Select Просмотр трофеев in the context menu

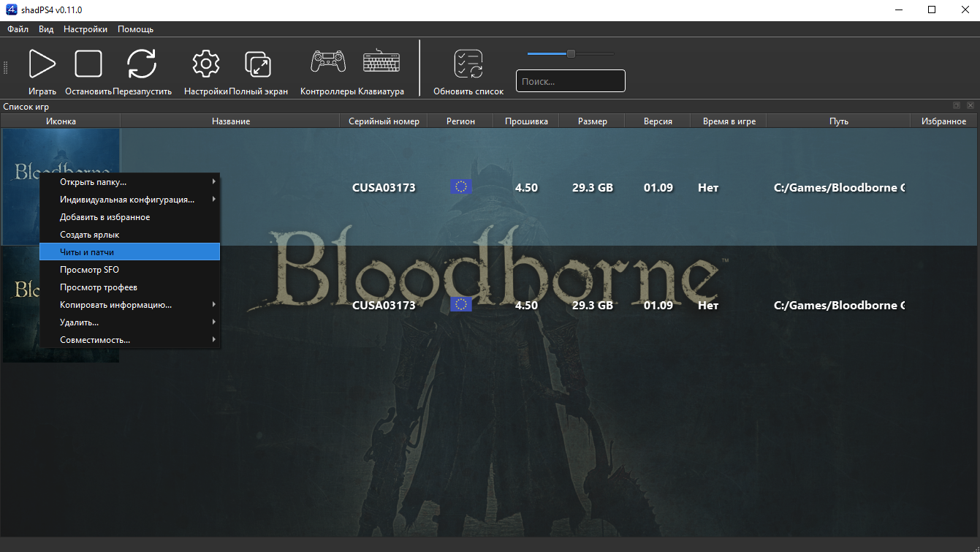(x=129, y=287)
